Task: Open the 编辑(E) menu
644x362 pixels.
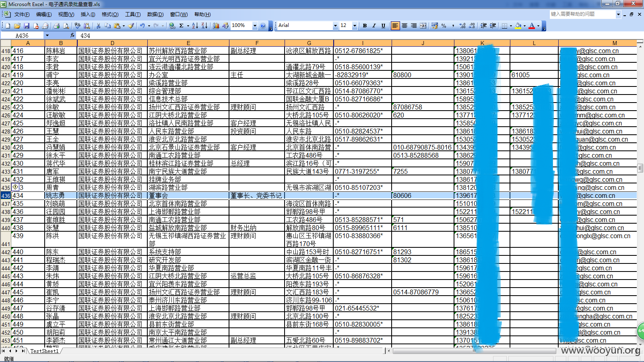Action: tap(44, 14)
